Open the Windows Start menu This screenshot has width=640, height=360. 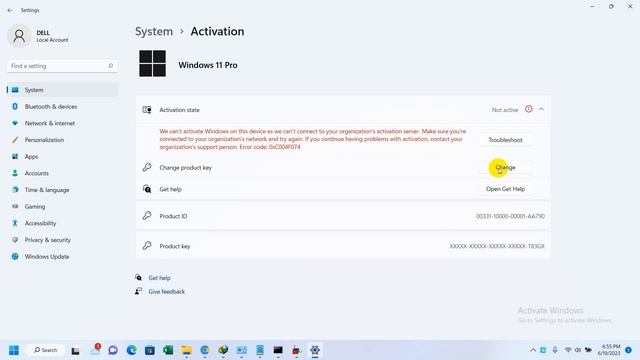click(x=14, y=350)
